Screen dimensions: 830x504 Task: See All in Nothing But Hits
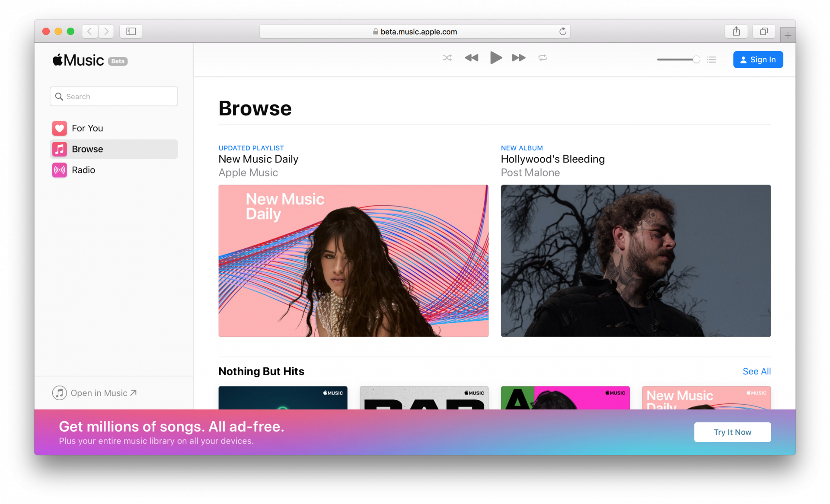coord(757,371)
